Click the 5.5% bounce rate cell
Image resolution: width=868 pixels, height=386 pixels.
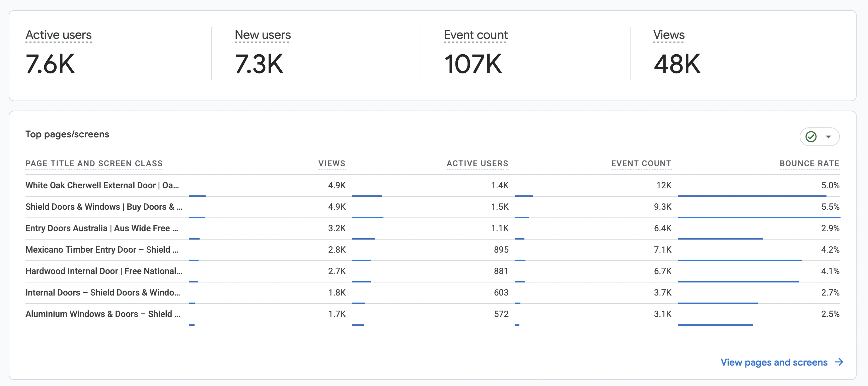830,207
